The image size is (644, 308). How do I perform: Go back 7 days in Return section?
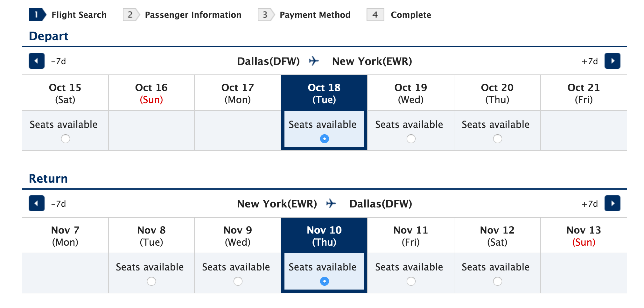pyautogui.click(x=37, y=203)
